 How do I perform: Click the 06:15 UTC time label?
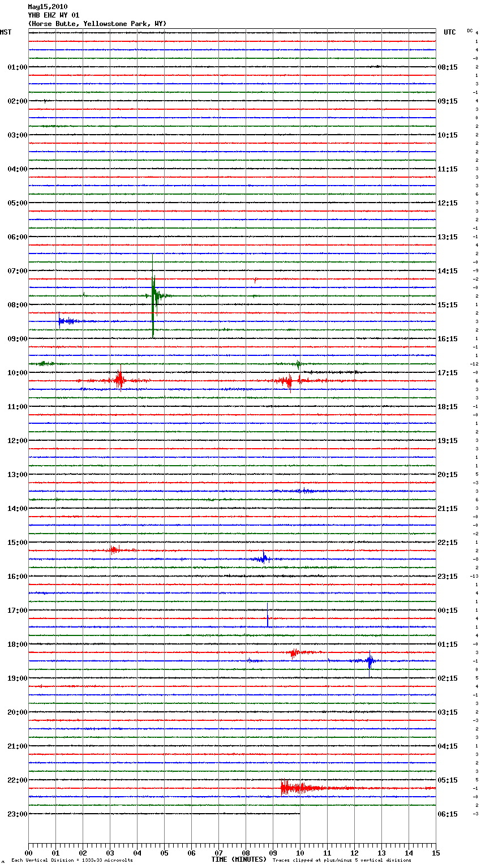point(448,814)
